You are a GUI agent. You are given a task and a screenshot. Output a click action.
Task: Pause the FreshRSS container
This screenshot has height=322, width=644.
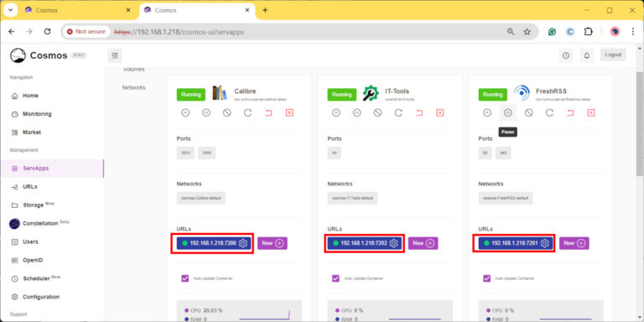[508, 112]
